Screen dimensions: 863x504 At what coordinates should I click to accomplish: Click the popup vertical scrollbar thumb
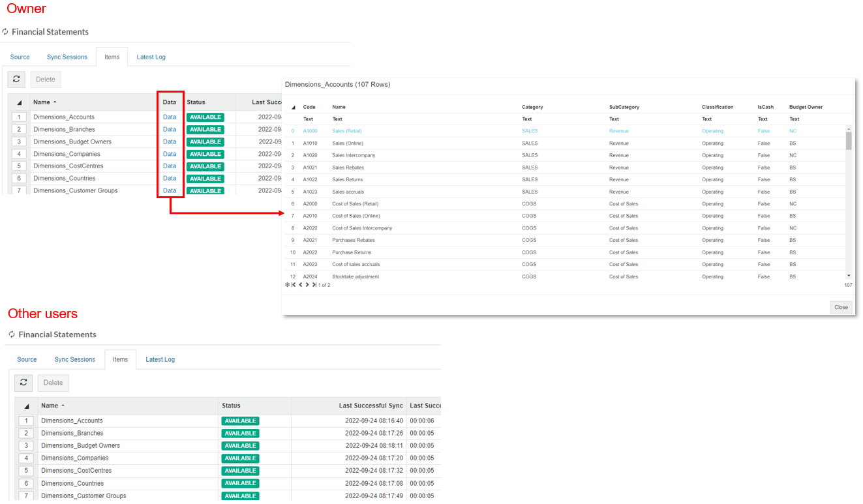point(849,140)
